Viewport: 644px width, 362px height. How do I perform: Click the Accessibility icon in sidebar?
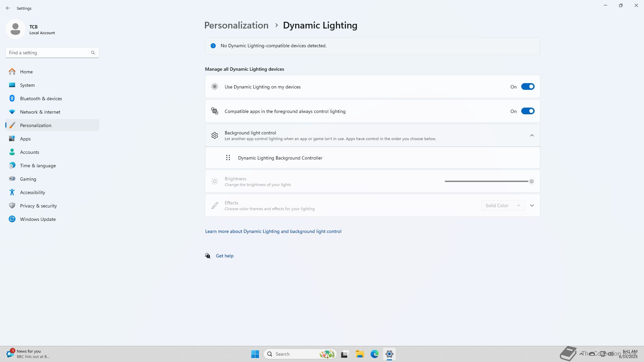point(12,192)
